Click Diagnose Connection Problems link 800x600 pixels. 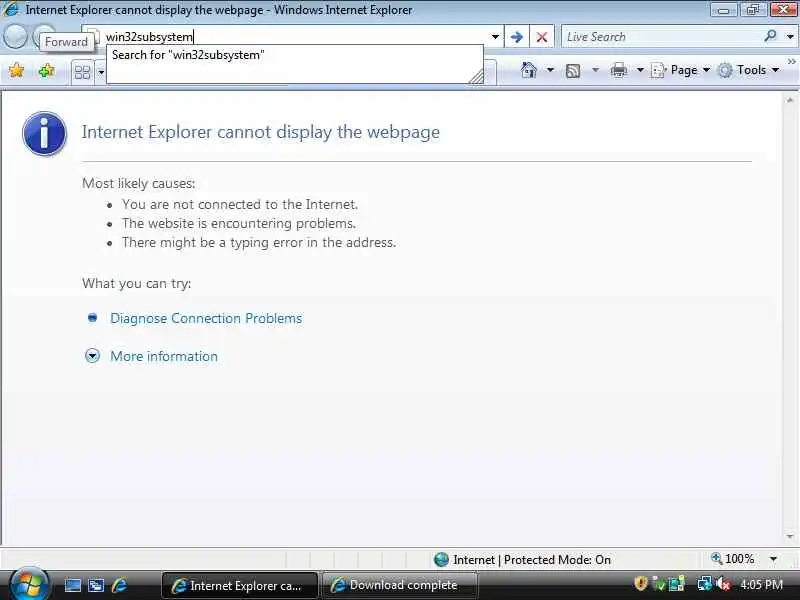(206, 318)
